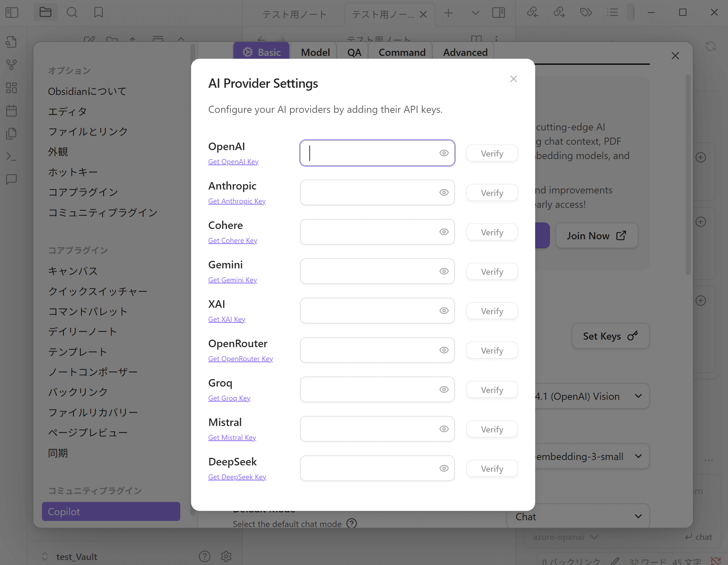
Task: Open help question mark icon
Action: pos(205,556)
